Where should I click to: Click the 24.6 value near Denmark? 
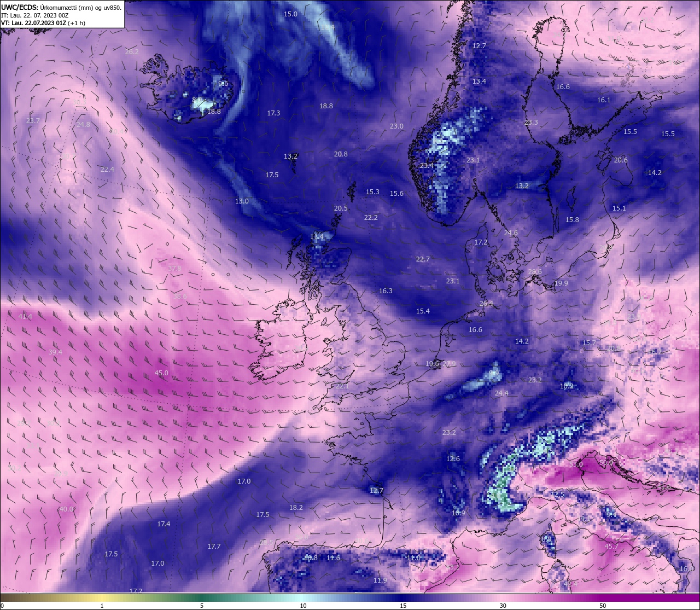(511, 233)
